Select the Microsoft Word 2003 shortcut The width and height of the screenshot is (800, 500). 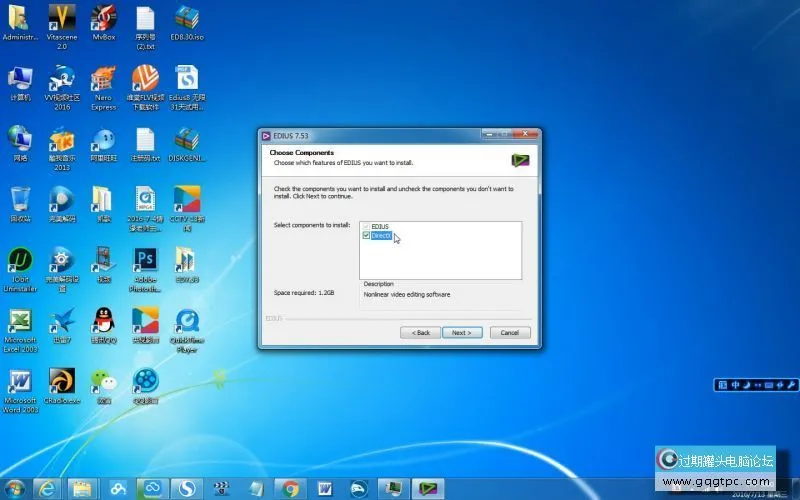pos(20,383)
